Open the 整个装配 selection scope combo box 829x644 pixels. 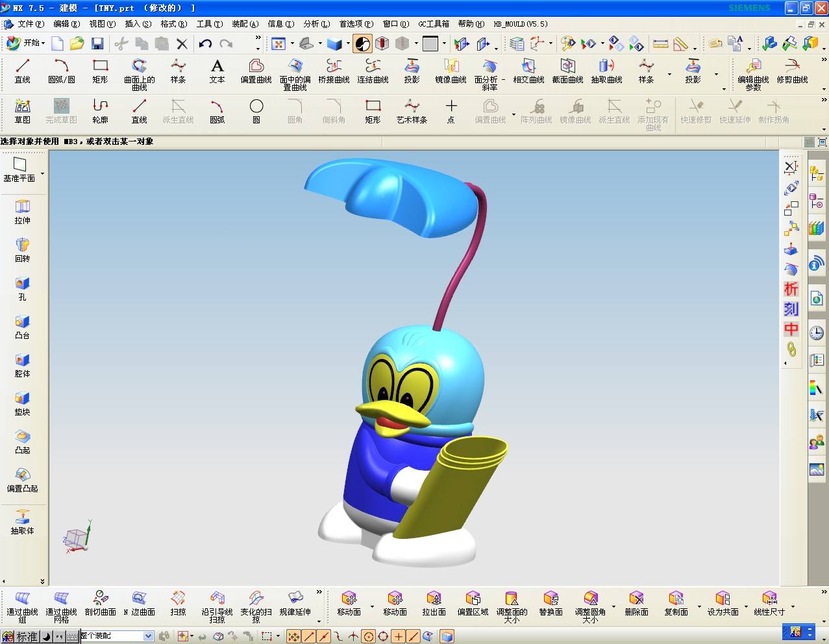(x=117, y=636)
